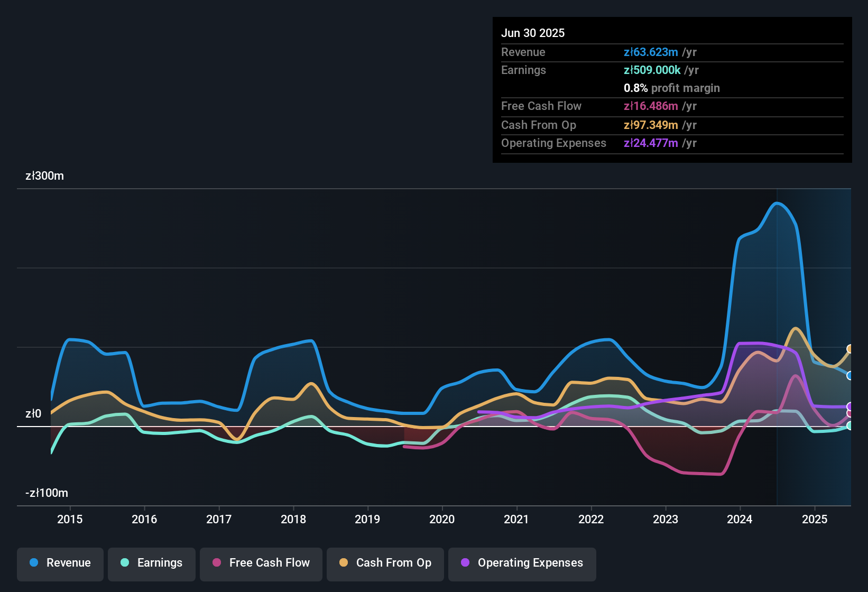
Task: Click the blue Revenue endpoint marker on chart
Action: coord(849,376)
